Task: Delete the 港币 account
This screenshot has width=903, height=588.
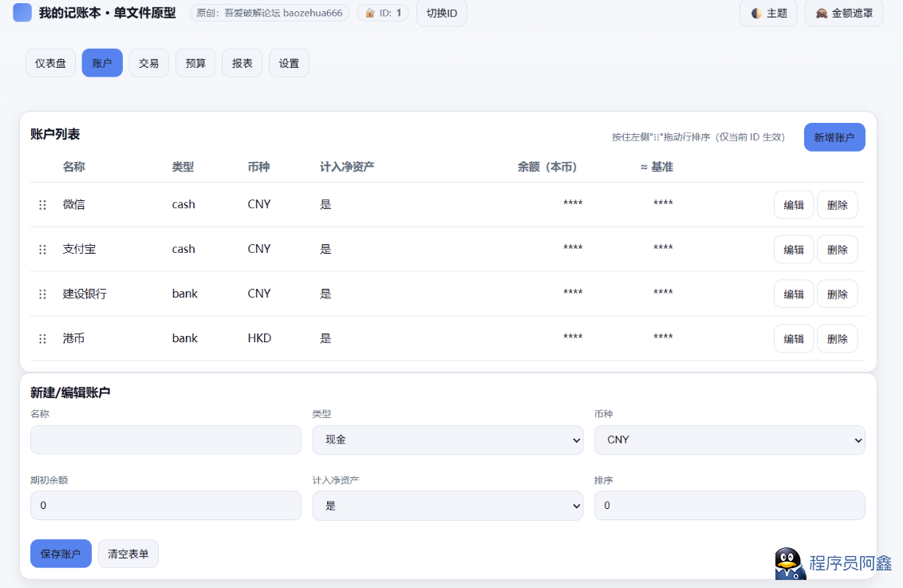Action: pos(838,339)
